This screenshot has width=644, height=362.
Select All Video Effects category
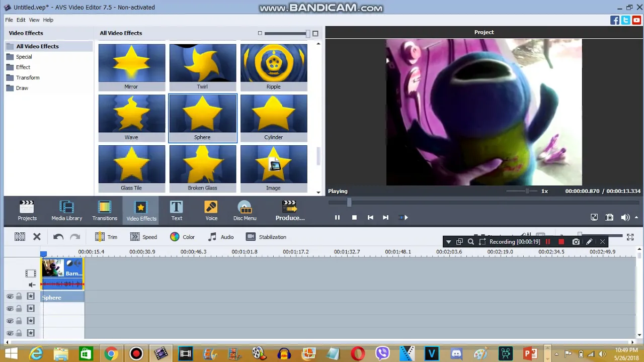(x=48, y=46)
